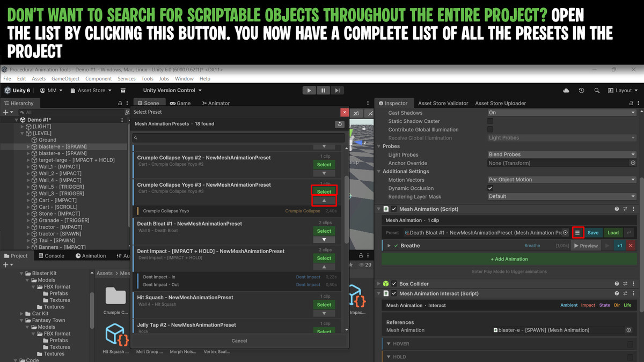Open the Rendering Layer Mask dropdown
Screen dimensions: 644x362
pyautogui.click(x=561, y=196)
